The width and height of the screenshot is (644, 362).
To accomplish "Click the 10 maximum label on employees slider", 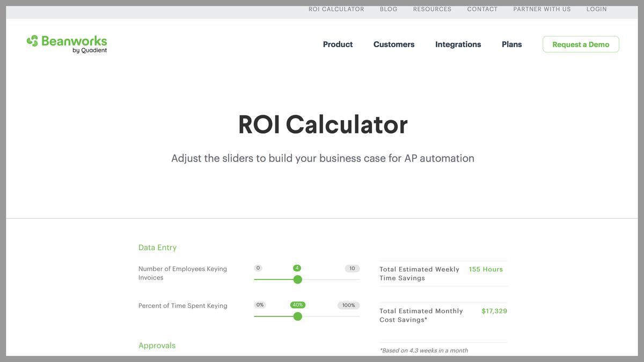I will (352, 268).
